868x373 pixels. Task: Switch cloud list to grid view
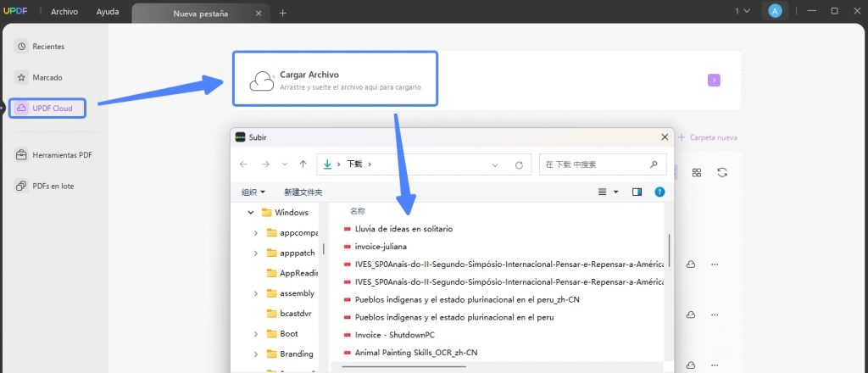(697, 173)
